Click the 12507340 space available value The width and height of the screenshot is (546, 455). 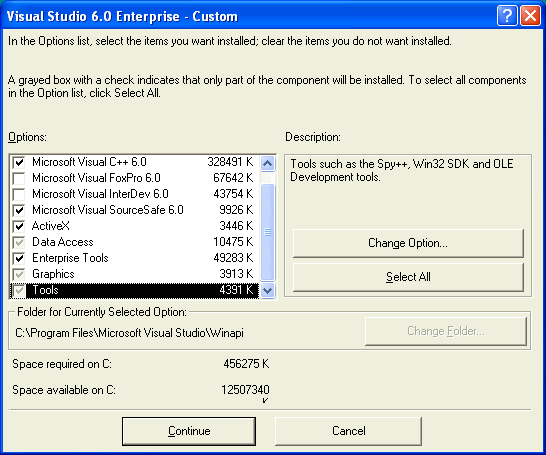click(245, 390)
